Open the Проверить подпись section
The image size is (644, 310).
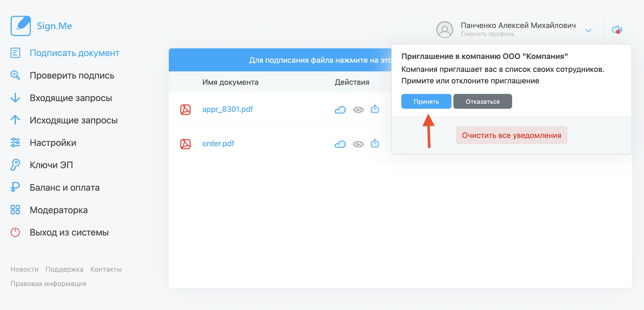coord(72,75)
